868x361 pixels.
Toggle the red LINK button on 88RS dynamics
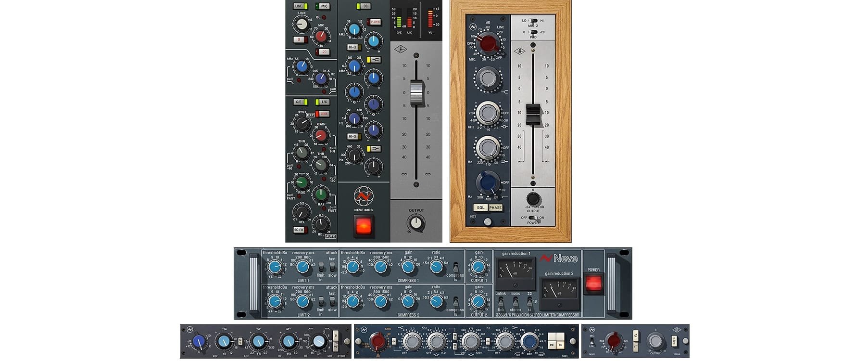pos(323,114)
